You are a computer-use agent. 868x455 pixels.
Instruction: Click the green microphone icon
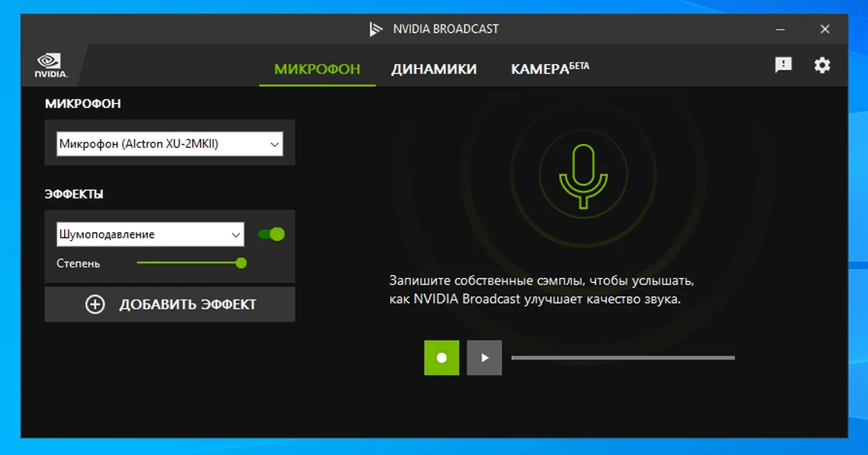584,176
